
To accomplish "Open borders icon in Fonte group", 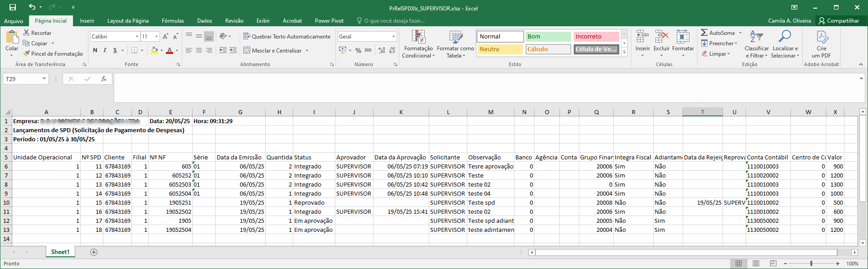I will click(x=135, y=50).
